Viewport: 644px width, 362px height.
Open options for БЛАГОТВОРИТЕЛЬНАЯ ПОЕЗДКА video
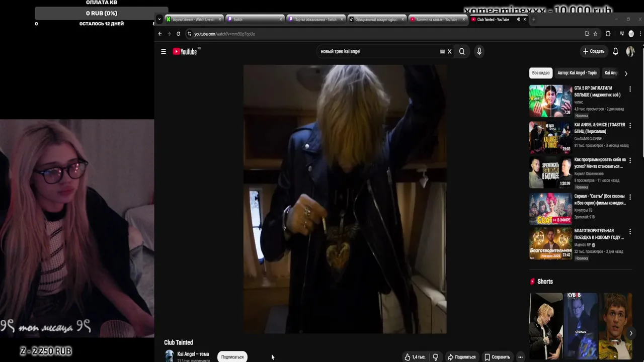tap(630, 231)
